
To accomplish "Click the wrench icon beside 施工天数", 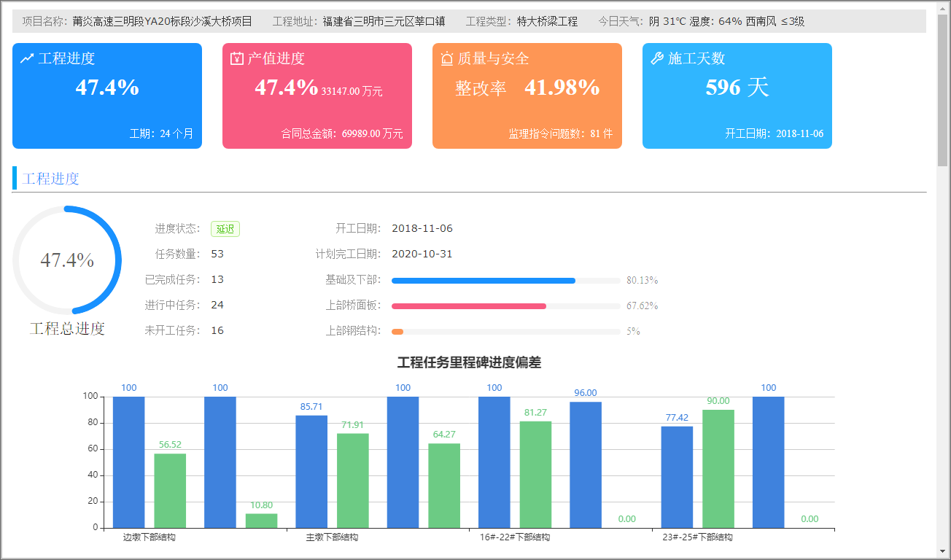I will coord(656,58).
